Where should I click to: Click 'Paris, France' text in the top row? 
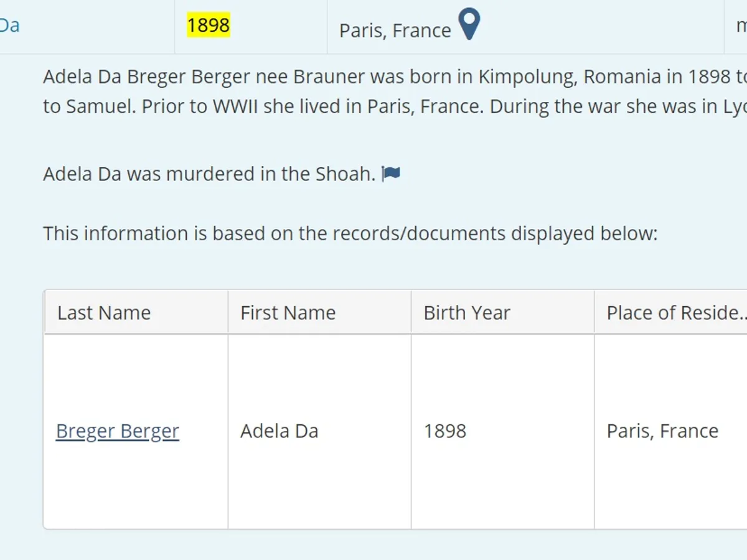(x=395, y=30)
